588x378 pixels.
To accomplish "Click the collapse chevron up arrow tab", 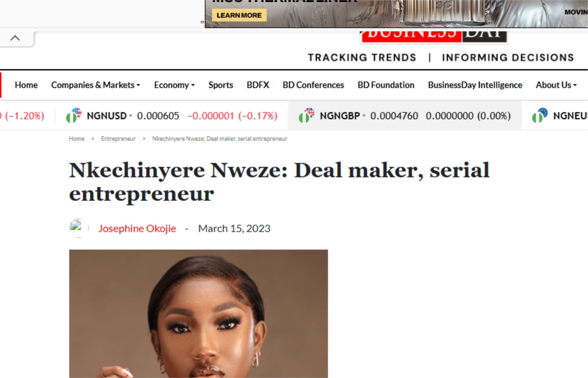I will (x=16, y=38).
